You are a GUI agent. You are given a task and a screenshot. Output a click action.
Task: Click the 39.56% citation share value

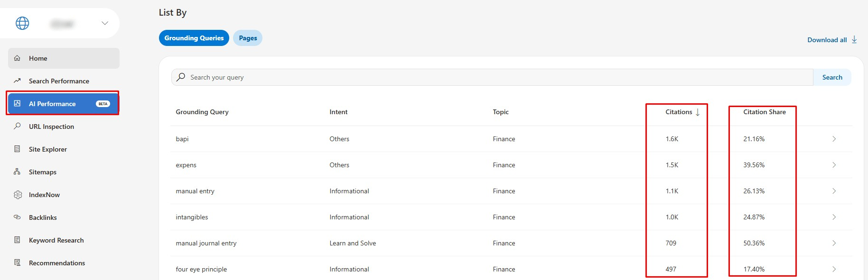[x=754, y=165]
